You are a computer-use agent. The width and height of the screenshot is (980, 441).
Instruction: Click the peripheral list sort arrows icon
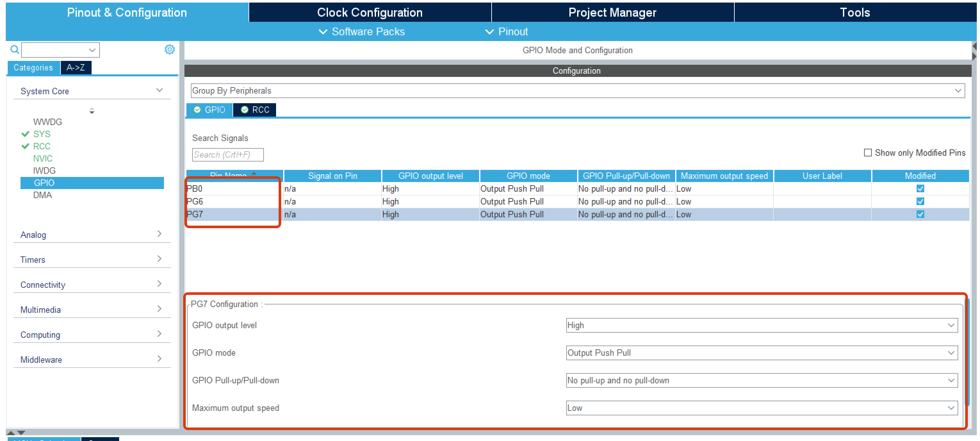[91, 111]
